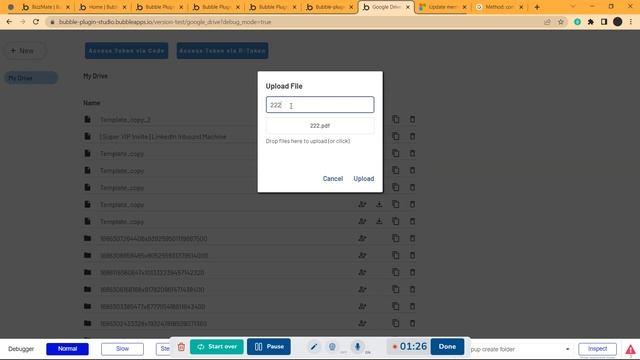Close the Update mem tab
The width and height of the screenshot is (640, 360).
click(x=464, y=7)
